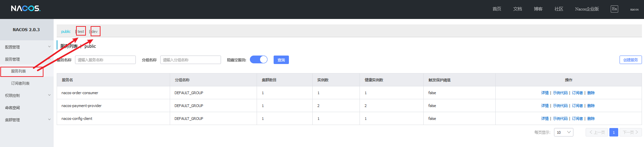Click the 创建服务 button
The height and width of the screenshot is (147, 644).
(x=630, y=60)
